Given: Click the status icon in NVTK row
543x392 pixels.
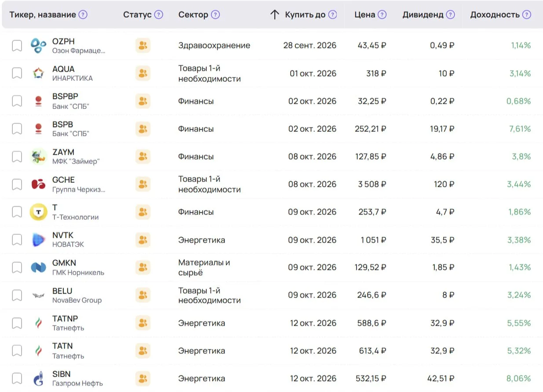Looking at the screenshot, I should tap(142, 240).
